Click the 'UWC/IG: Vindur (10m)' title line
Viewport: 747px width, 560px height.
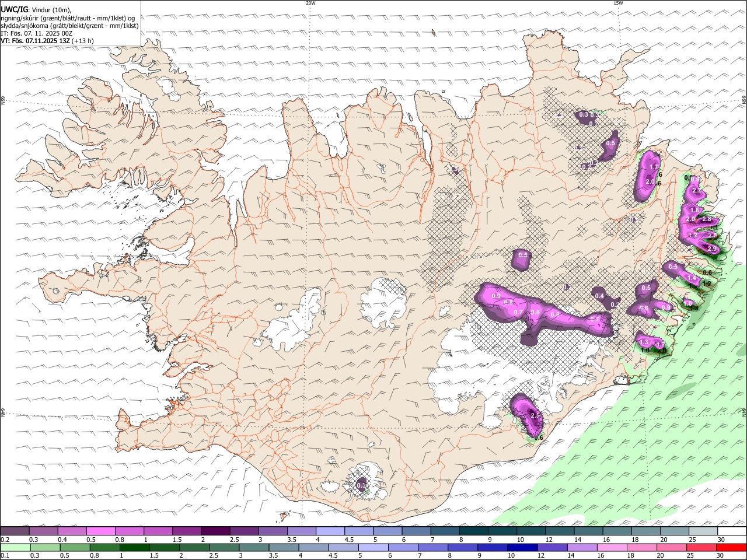(x=36, y=9)
